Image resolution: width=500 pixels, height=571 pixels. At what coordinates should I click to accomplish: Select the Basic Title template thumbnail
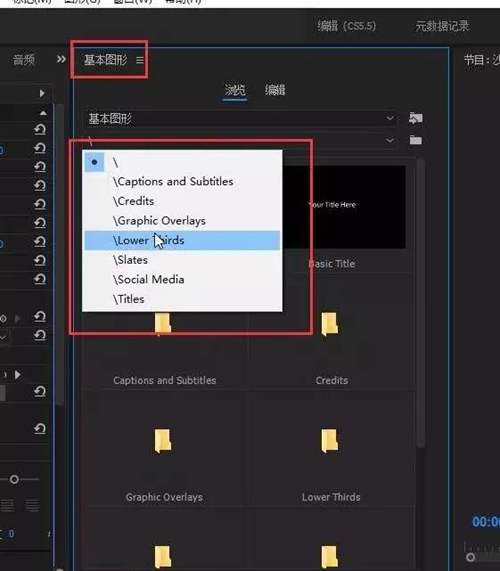tap(344, 207)
